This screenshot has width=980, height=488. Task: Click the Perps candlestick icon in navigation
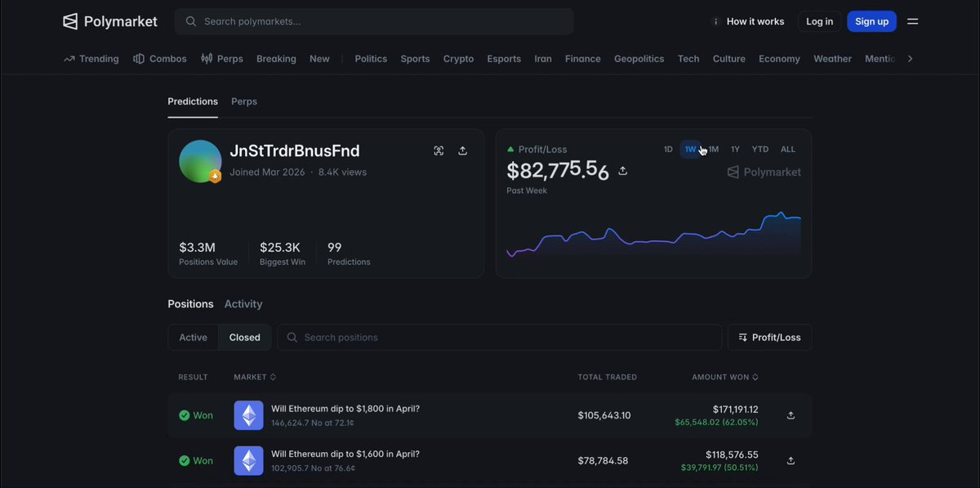(x=207, y=59)
